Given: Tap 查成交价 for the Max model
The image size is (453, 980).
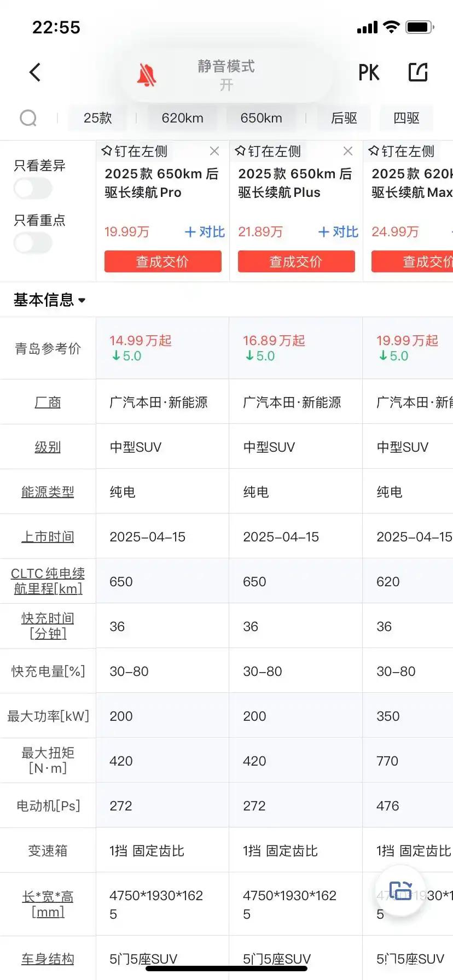Looking at the screenshot, I should [413, 261].
